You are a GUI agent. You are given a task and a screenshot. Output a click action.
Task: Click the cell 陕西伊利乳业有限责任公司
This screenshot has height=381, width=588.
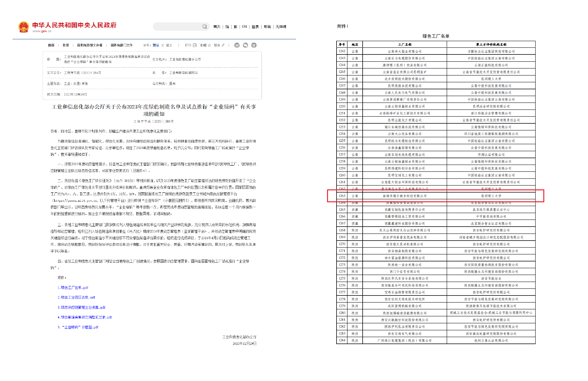coord(405,327)
